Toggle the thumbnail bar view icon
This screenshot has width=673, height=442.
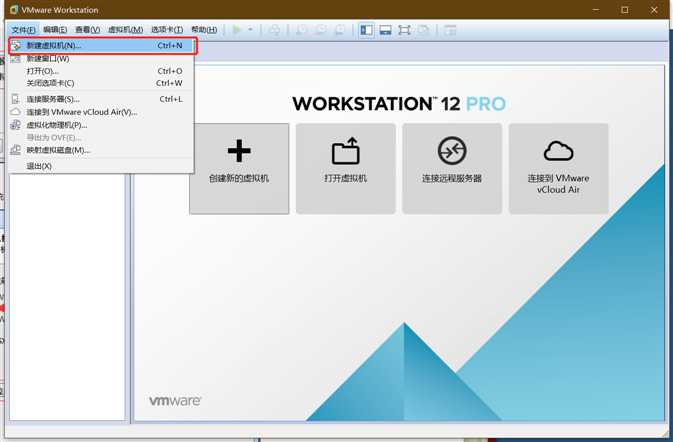click(385, 30)
